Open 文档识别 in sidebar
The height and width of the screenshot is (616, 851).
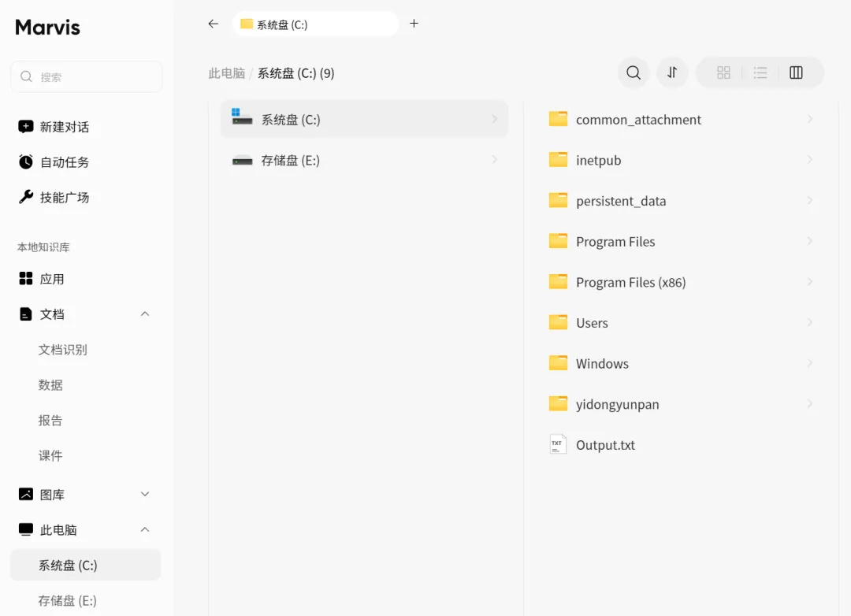pos(62,350)
